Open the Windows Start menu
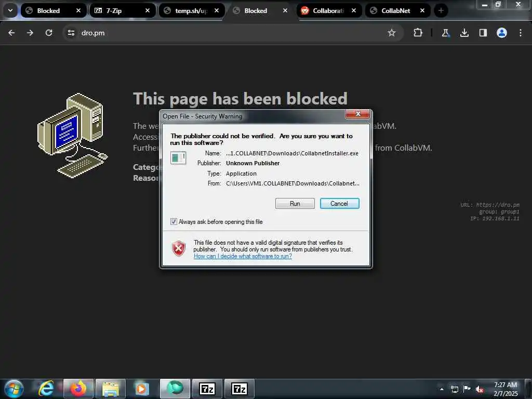The width and height of the screenshot is (532, 399). tap(14, 389)
